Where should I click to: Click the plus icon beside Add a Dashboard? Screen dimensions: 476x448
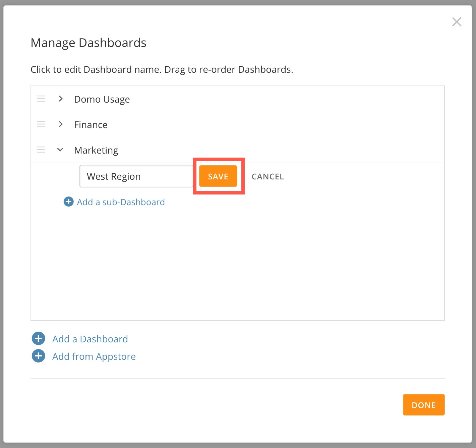(x=38, y=339)
